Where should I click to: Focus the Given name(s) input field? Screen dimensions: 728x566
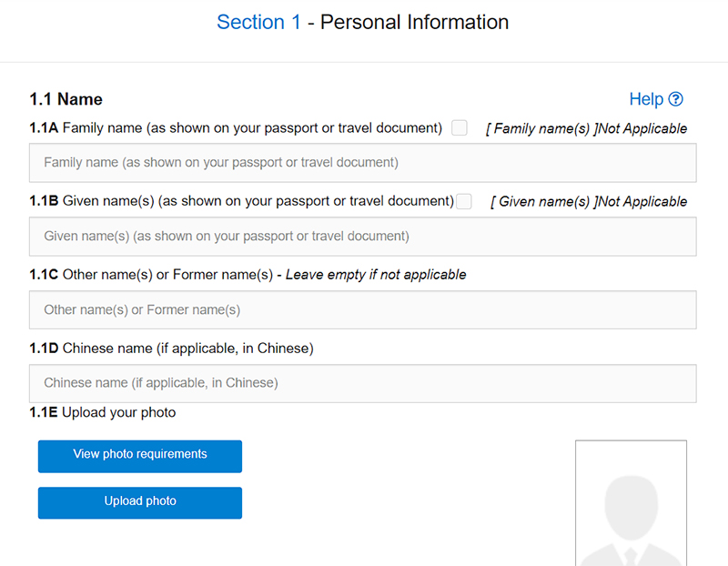[363, 237]
